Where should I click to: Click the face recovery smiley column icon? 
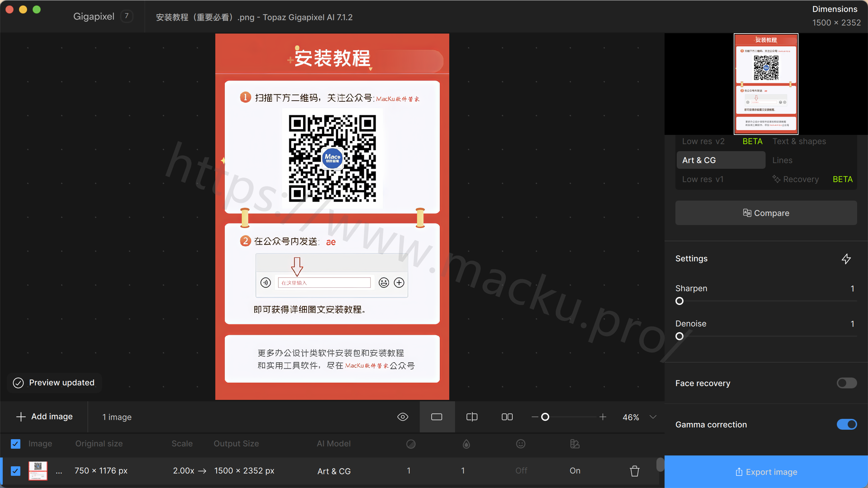point(521,444)
